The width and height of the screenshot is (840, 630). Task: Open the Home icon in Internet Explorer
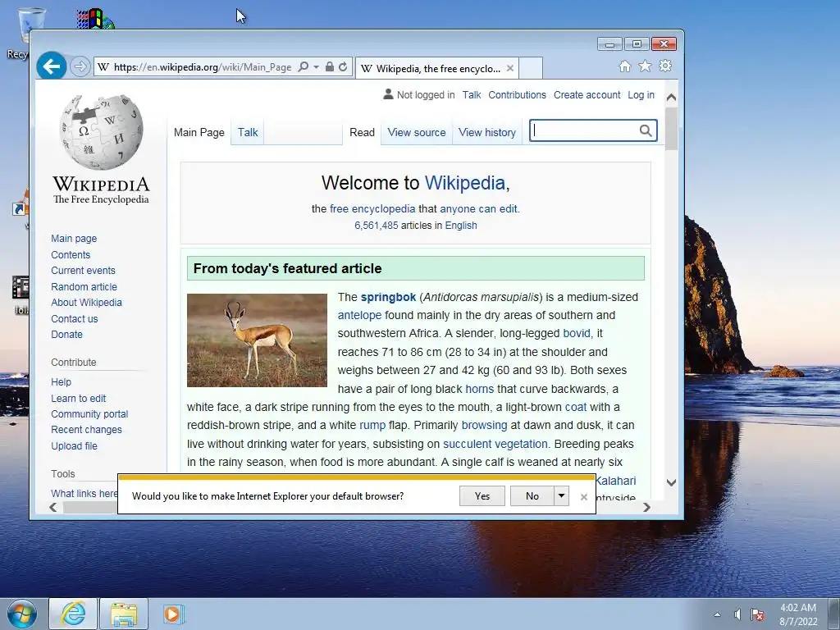624,66
